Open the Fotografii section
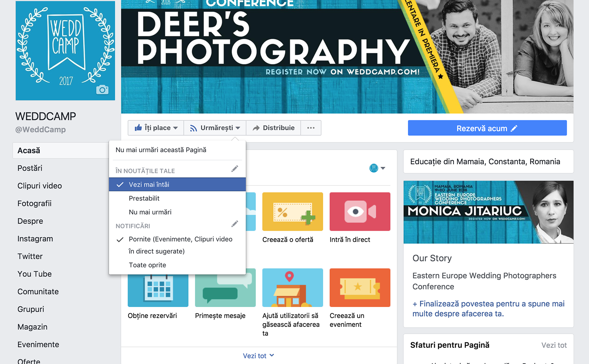Viewport: 589px width, 364px height. pyautogui.click(x=35, y=204)
